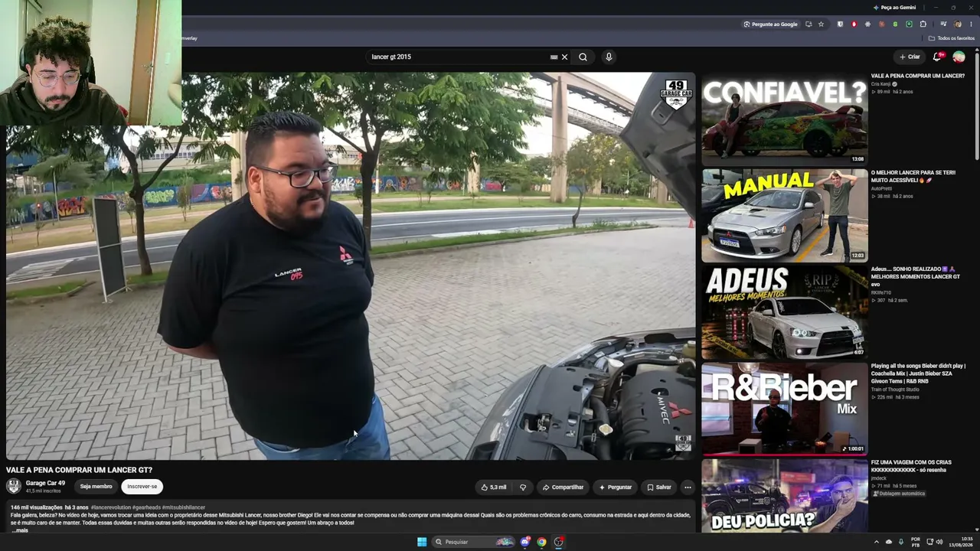Clear the YouTube search box text
The height and width of the screenshot is (551, 980).
click(564, 57)
